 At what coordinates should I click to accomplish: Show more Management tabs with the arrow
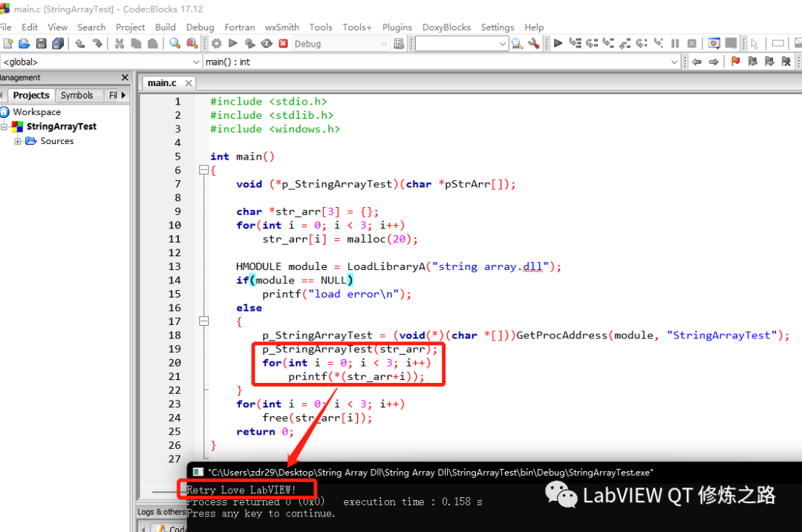pos(123,95)
